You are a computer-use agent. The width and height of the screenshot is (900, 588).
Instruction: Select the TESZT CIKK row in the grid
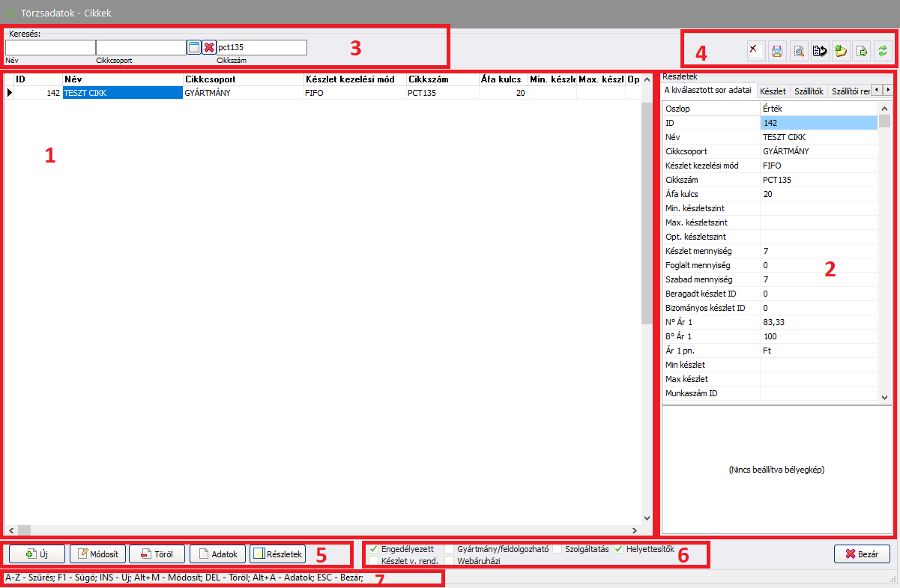(122, 93)
